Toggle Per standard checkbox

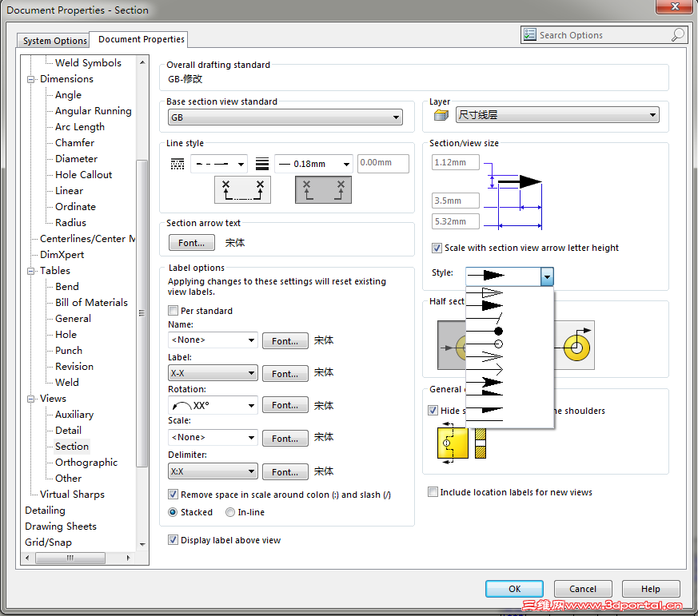[x=174, y=311]
